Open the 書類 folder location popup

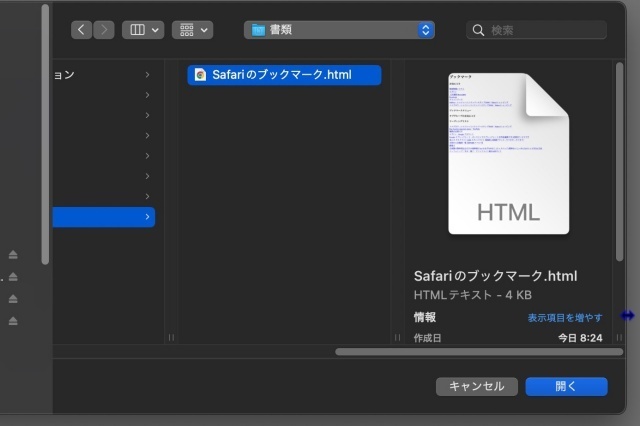339,30
